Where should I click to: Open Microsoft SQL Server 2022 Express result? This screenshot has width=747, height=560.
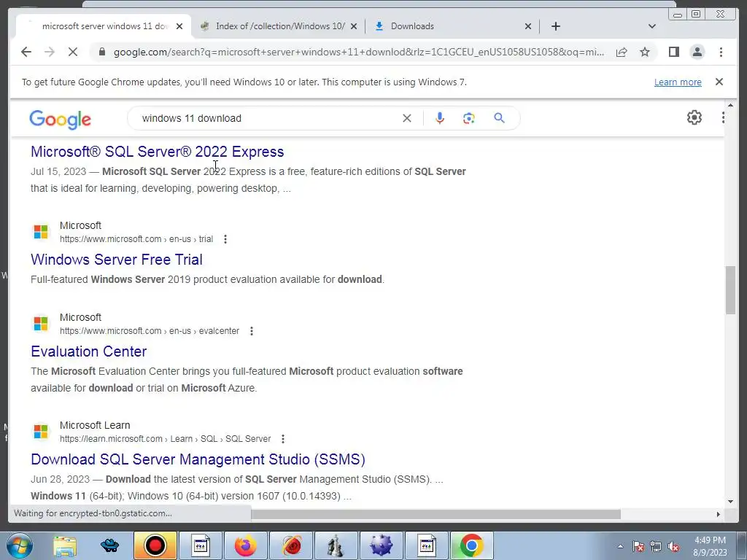[x=158, y=152]
